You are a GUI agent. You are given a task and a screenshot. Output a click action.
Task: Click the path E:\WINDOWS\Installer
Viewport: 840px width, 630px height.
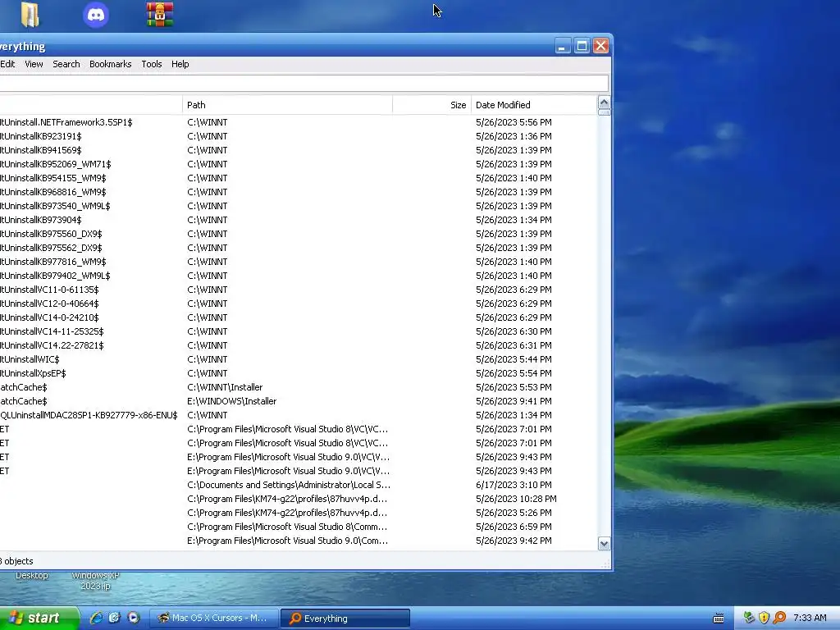point(232,400)
